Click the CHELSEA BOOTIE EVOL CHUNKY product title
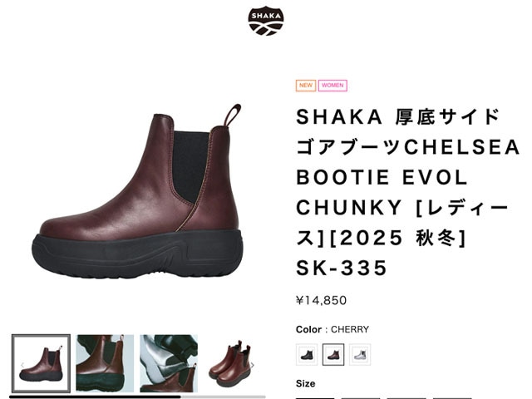This screenshot has width=532, height=399. point(407,192)
